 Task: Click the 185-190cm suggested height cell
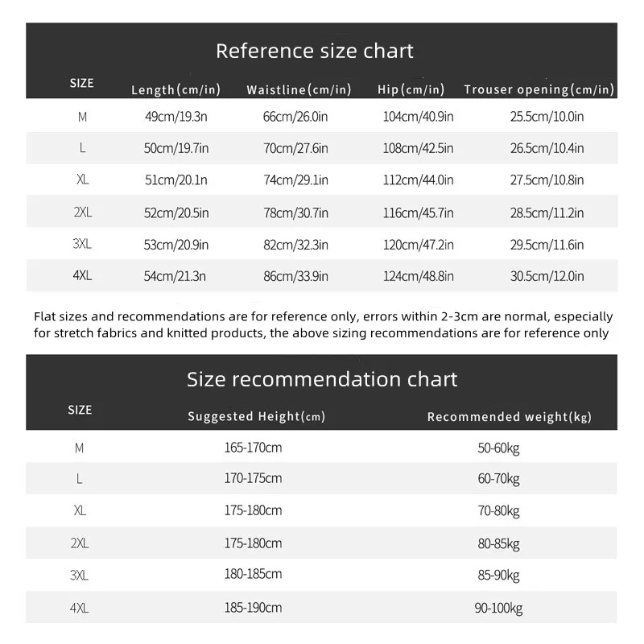pos(253,607)
